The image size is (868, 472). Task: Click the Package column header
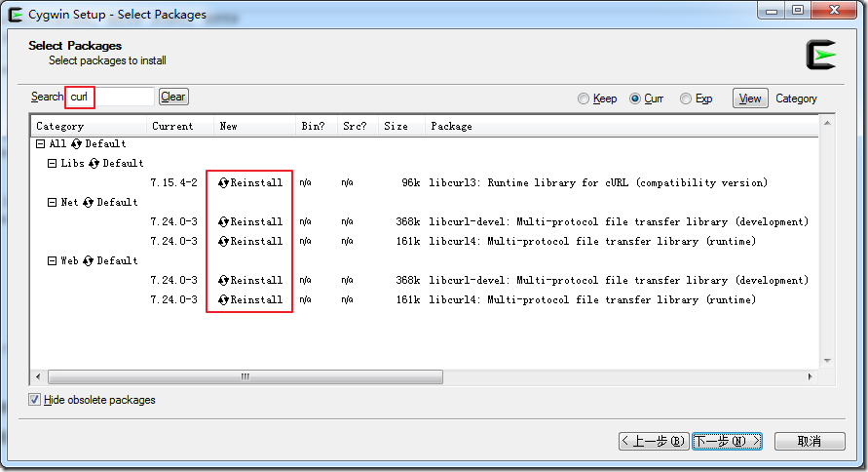(622, 127)
